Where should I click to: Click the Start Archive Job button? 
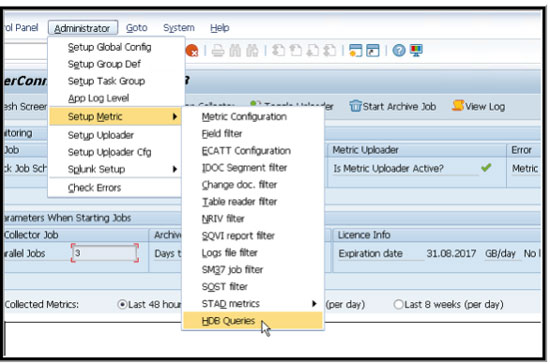(393, 106)
